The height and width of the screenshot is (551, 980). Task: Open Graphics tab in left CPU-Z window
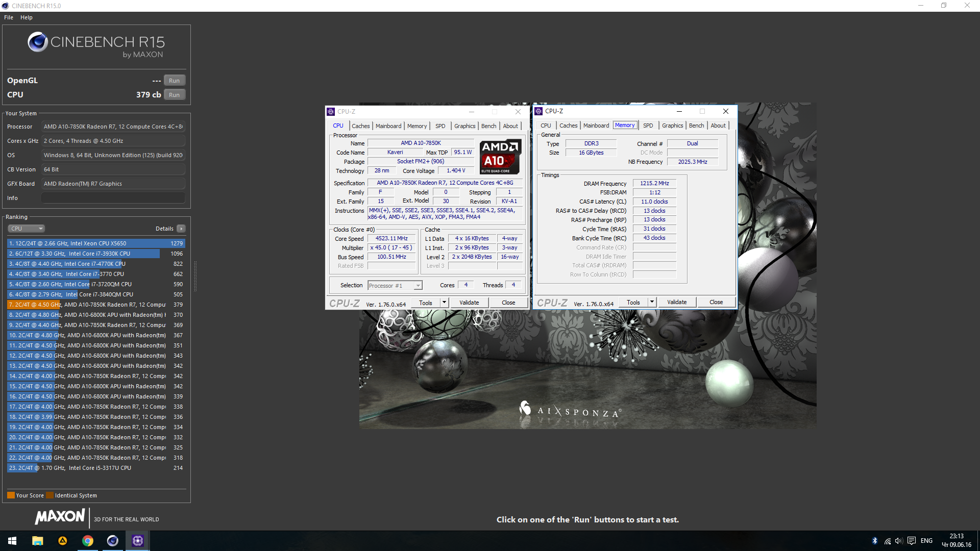pyautogui.click(x=464, y=126)
